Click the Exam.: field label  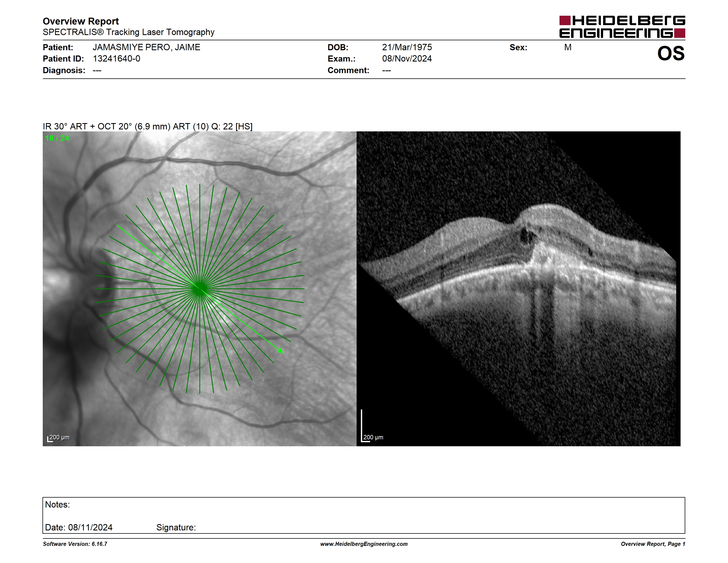(342, 59)
